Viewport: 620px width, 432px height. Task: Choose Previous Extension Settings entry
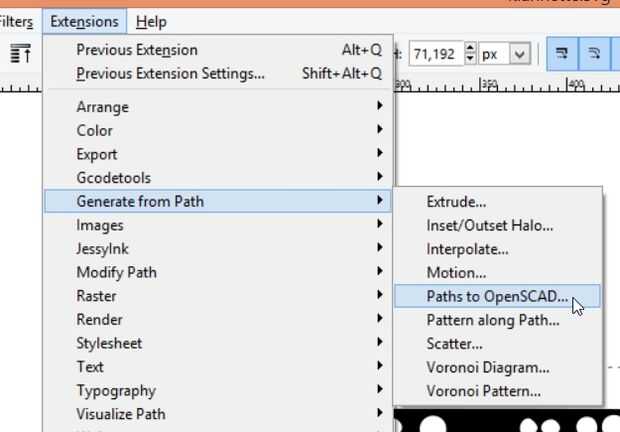click(171, 73)
